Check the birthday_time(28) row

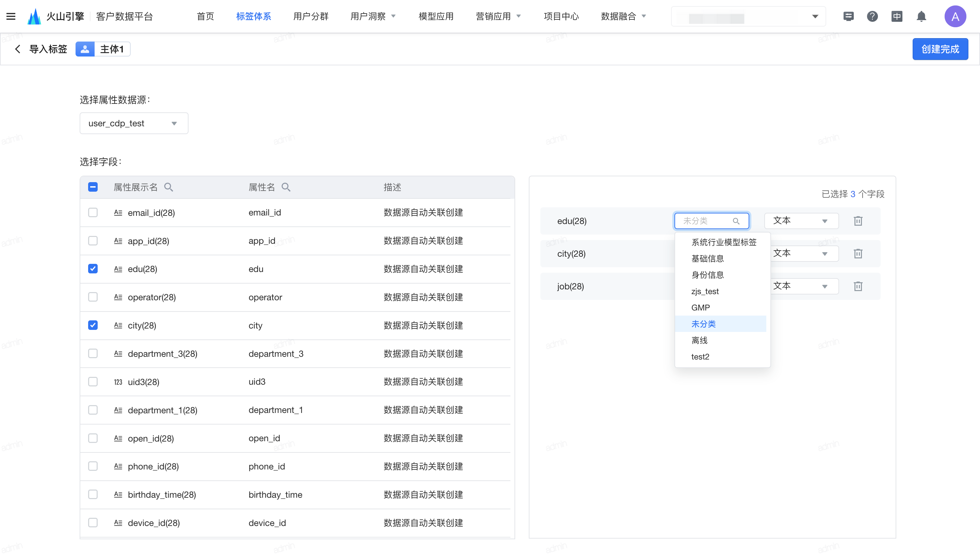point(93,495)
